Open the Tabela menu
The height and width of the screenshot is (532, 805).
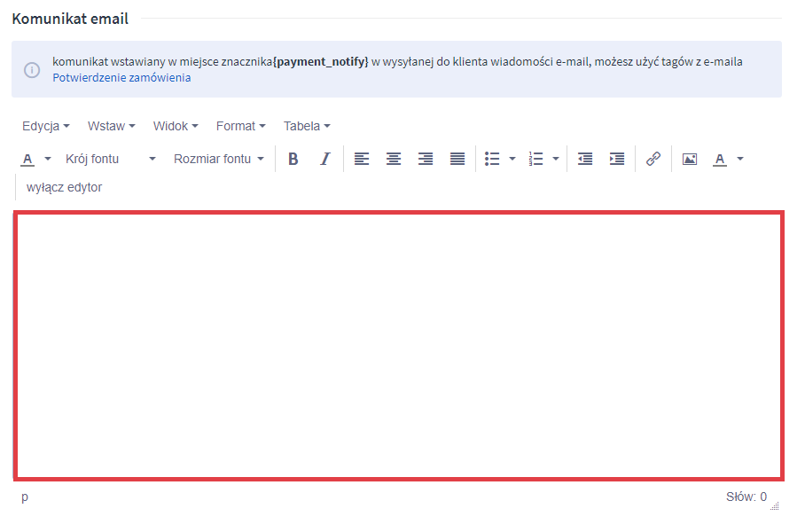click(x=307, y=126)
